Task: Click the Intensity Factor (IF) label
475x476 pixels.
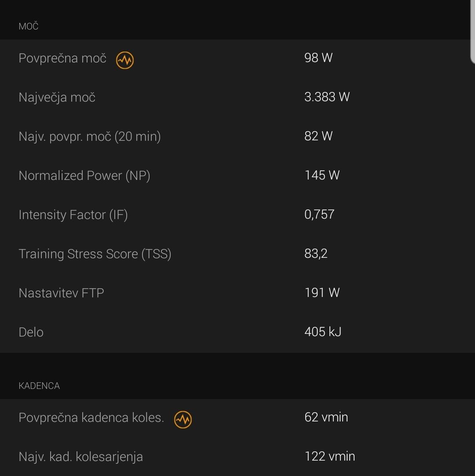Action: pos(73,215)
